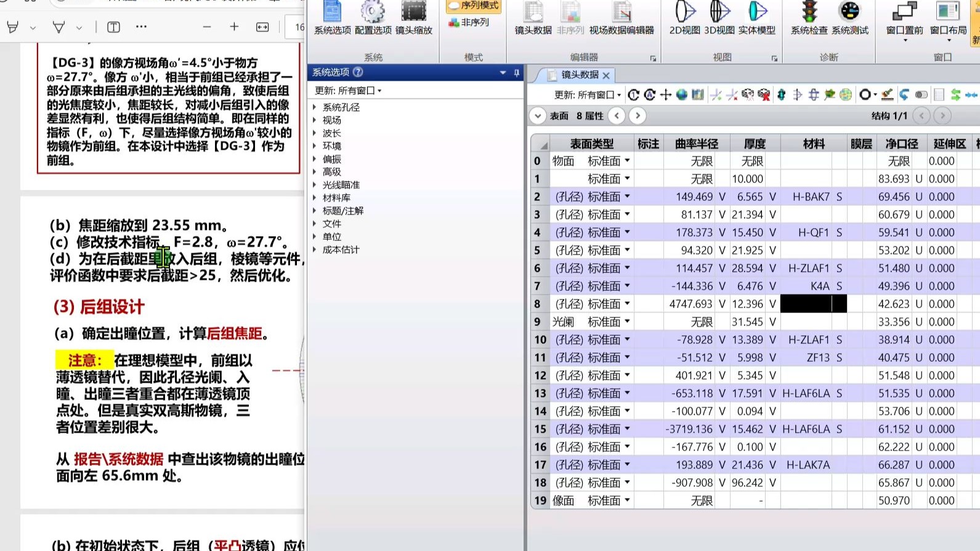The width and height of the screenshot is (980, 551).
Task: Open the 实体模型 view
Action: 757,18
